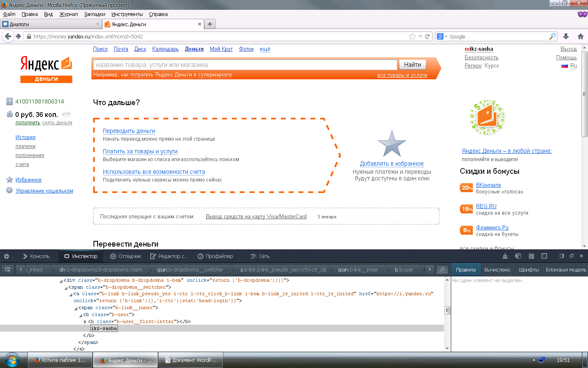588x368 pixels.
Task: Open the Журнал menu
Action: [69, 14]
